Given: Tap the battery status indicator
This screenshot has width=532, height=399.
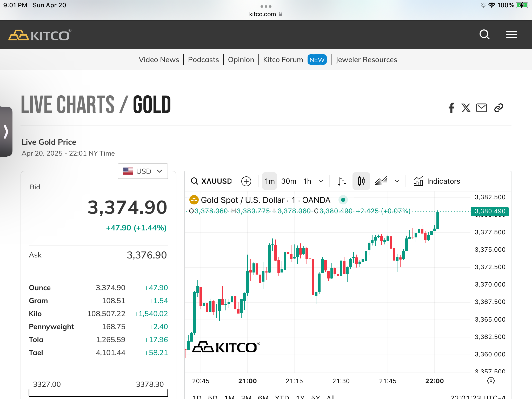Looking at the screenshot, I should 522,5.
